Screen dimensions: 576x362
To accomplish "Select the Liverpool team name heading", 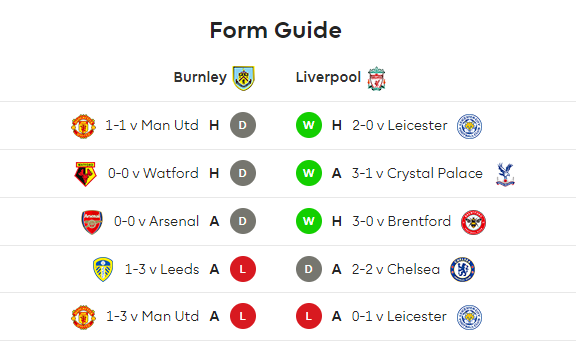I will click(328, 77).
